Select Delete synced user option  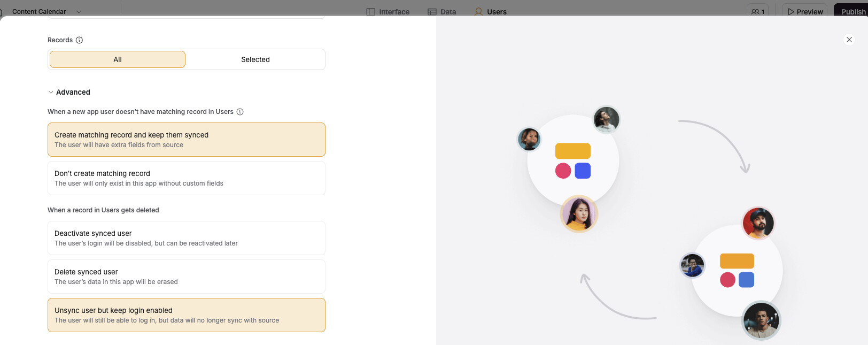pos(186,277)
